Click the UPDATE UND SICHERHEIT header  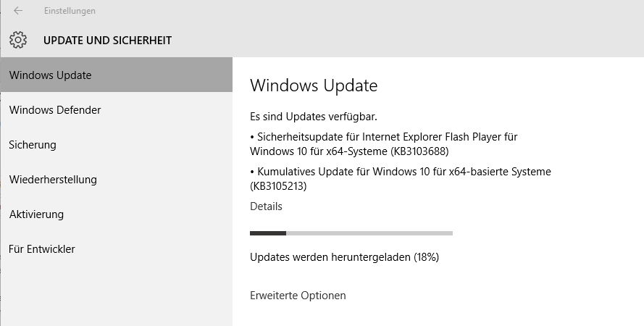(108, 41)
